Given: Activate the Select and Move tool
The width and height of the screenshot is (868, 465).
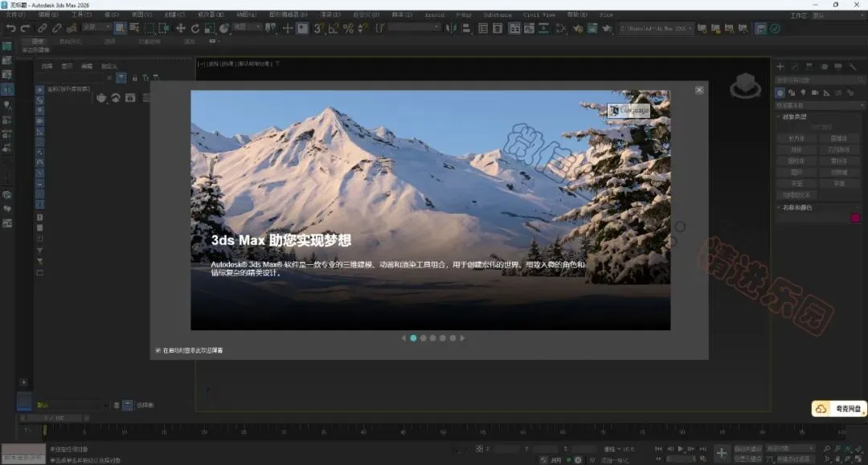Looking at the screenshot, I should pyautogui.click(x=181, y=28).
